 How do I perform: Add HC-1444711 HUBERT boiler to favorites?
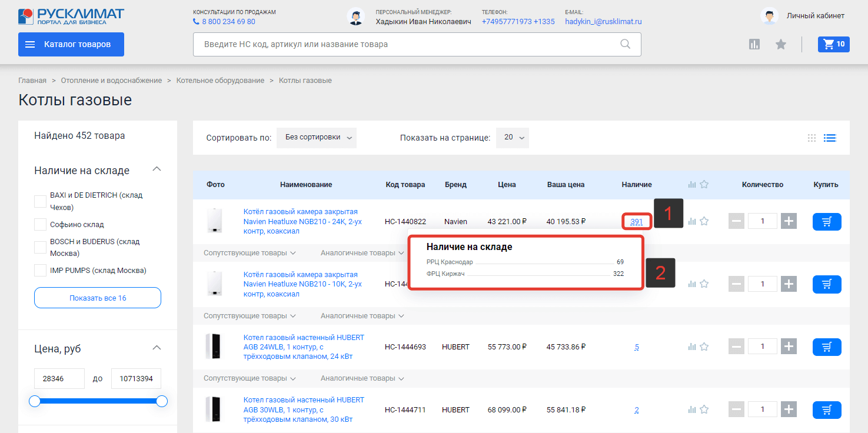(x=704, y=409)
